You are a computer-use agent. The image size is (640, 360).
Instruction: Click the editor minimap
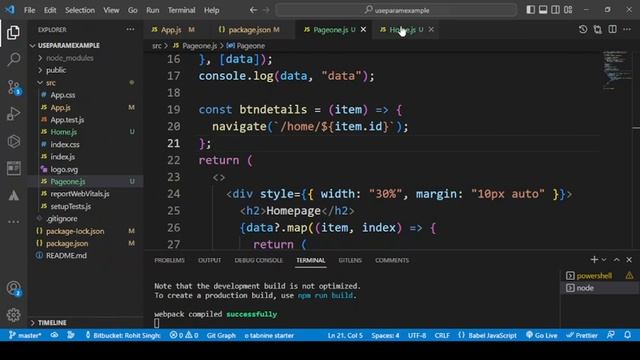click(x=616, y=70)
